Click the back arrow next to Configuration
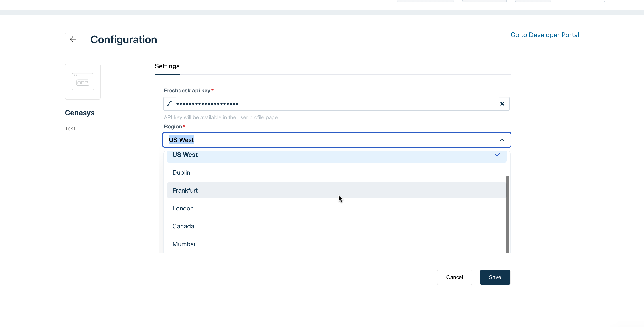 click(x=73, y=39)
